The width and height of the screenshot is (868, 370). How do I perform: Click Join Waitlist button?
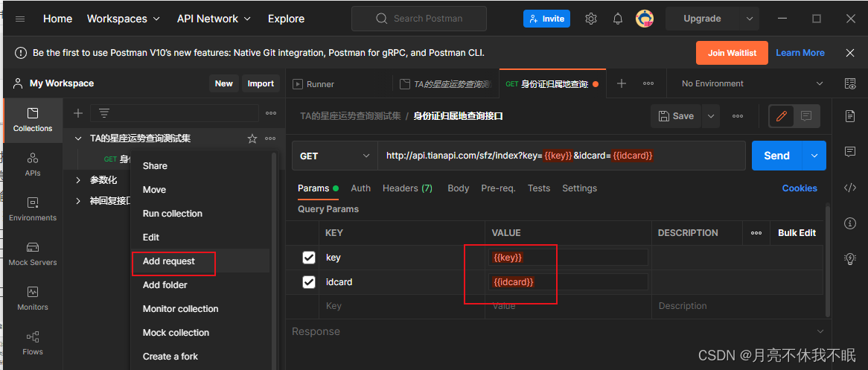coord(732,53)
